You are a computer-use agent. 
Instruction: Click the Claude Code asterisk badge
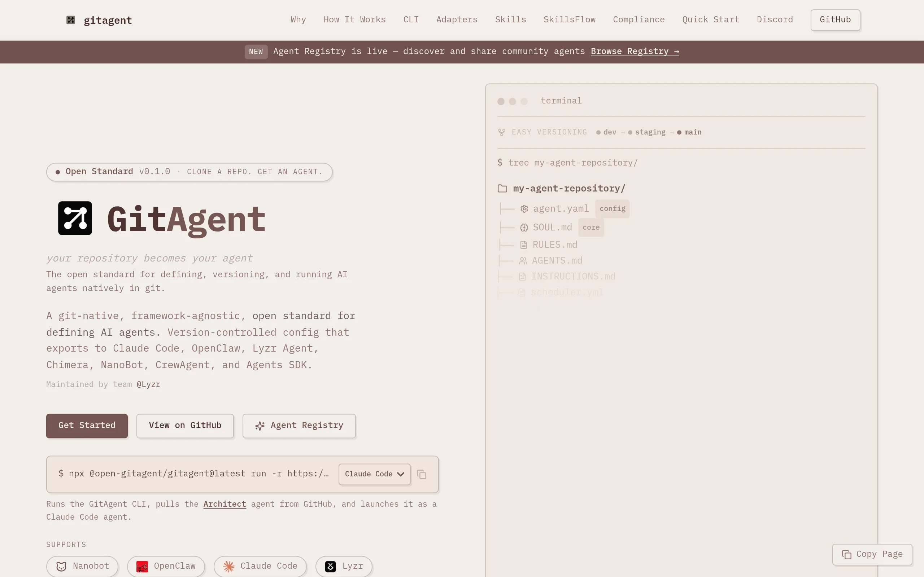pyautogui.click(x=229, y=566)
